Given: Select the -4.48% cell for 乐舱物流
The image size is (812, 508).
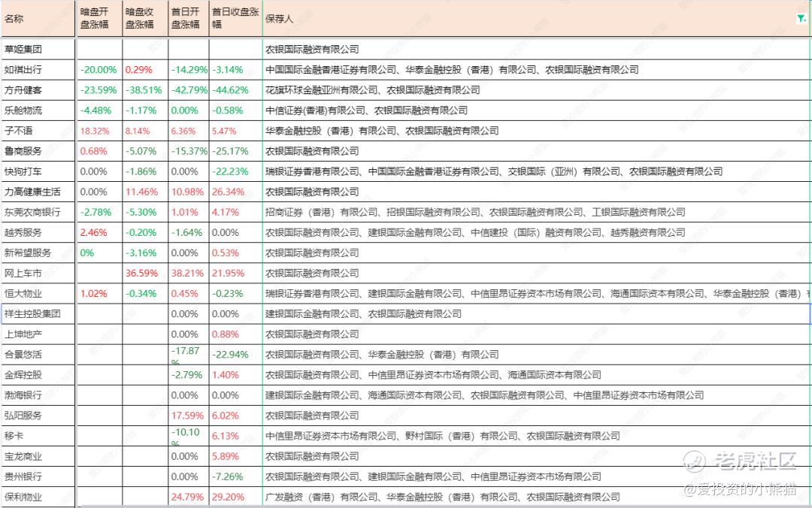Looking at the screenshot, I should 99,110.
